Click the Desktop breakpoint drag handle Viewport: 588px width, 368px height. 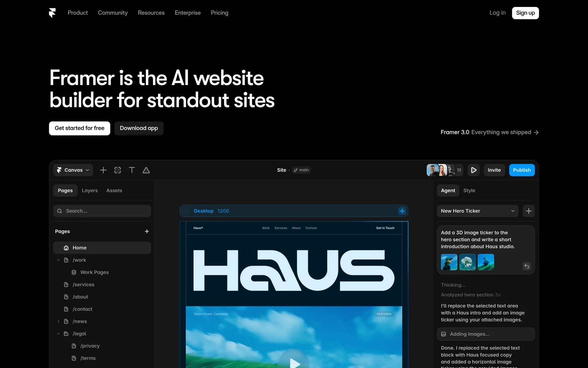click(186, 211)
